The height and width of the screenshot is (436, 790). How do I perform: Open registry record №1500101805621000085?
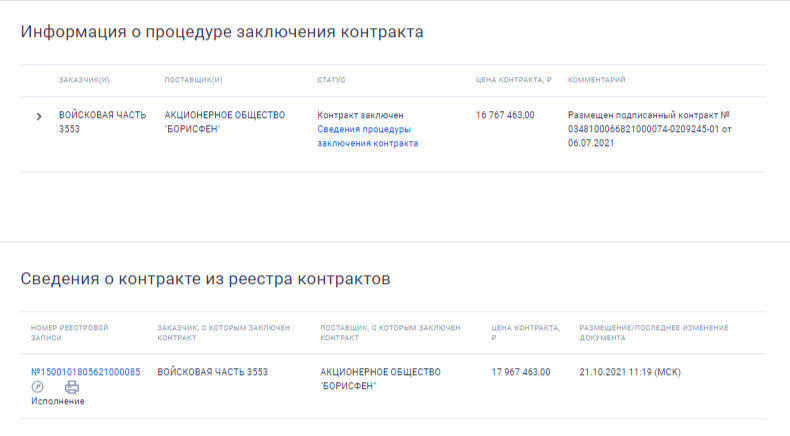click(x=85, y=372)
